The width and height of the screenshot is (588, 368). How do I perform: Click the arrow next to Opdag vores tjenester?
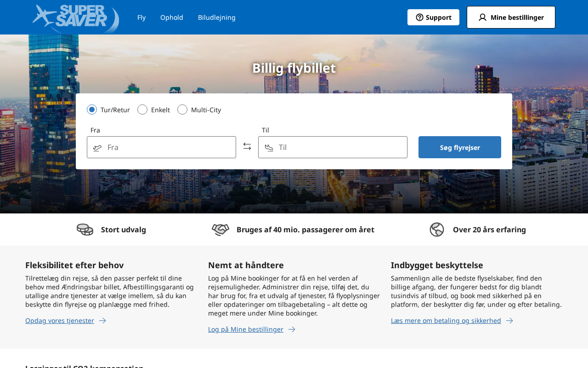point(102,321)
